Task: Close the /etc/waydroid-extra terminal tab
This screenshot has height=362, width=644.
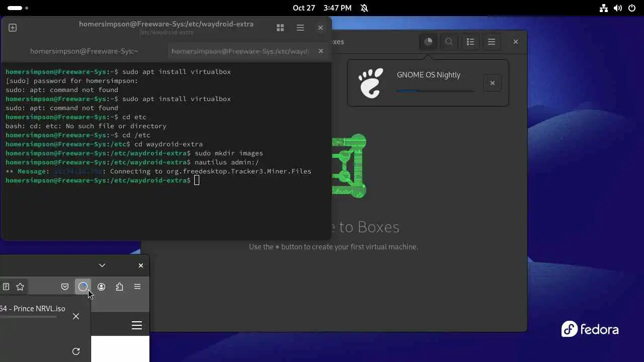Action: tap(321, 51)
